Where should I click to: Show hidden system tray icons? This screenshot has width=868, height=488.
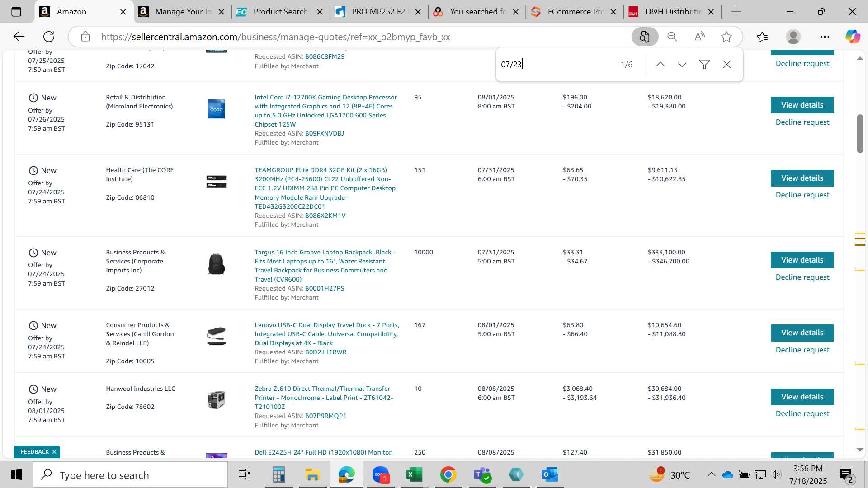click(711, 474)
